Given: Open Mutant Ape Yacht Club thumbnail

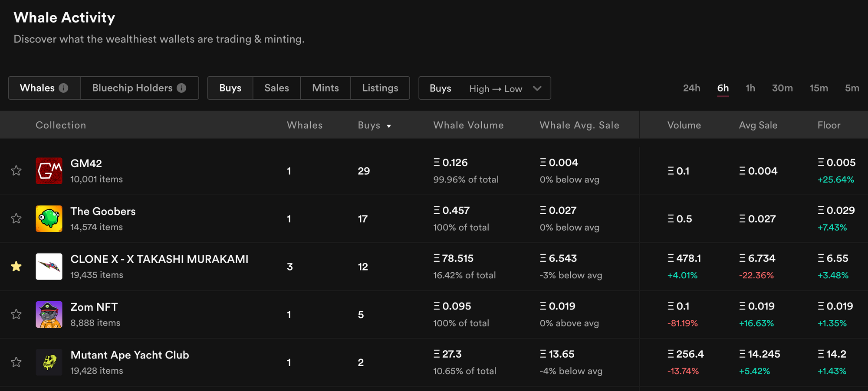Looking at the screenshot, I should [x=49, y=362].
